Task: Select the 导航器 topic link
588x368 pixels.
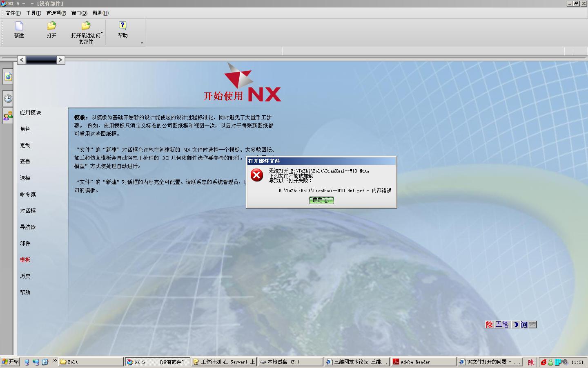Action: [28, 227]
